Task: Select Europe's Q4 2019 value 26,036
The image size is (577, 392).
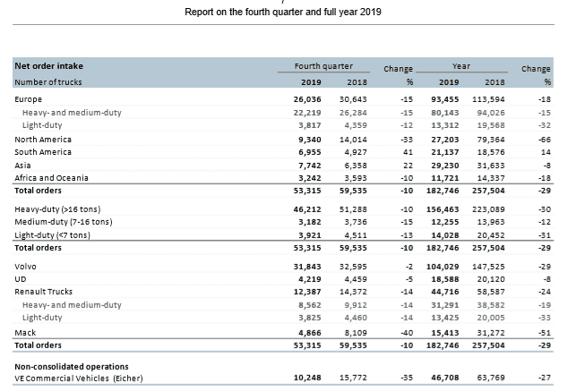Action: coord(307,99)
